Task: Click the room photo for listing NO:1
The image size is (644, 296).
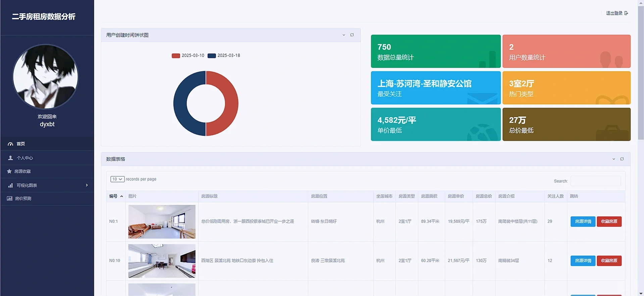Action: tap(162, 222)
